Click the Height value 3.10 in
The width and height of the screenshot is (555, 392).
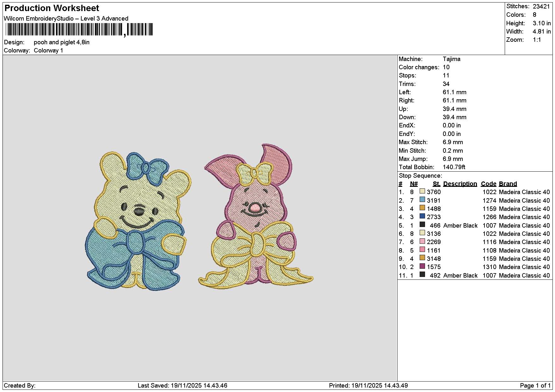click(542, 23)
